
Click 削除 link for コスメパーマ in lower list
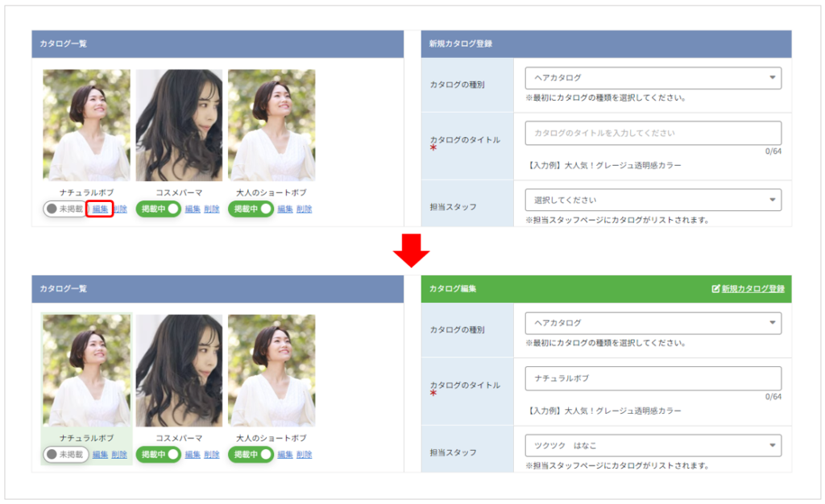(x=212, y=455)
